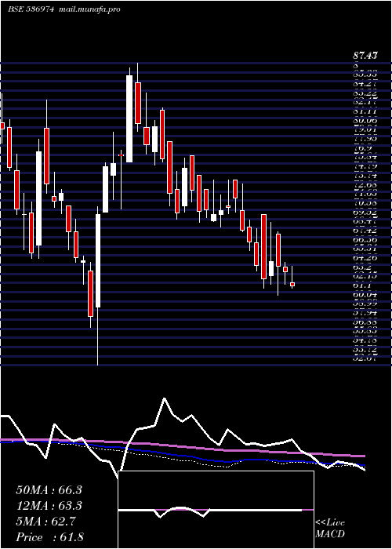Image resolution: width=392 pixels, height=549 pixels.
Task: Click inside the MACD inset chart box
Action: 216,510
